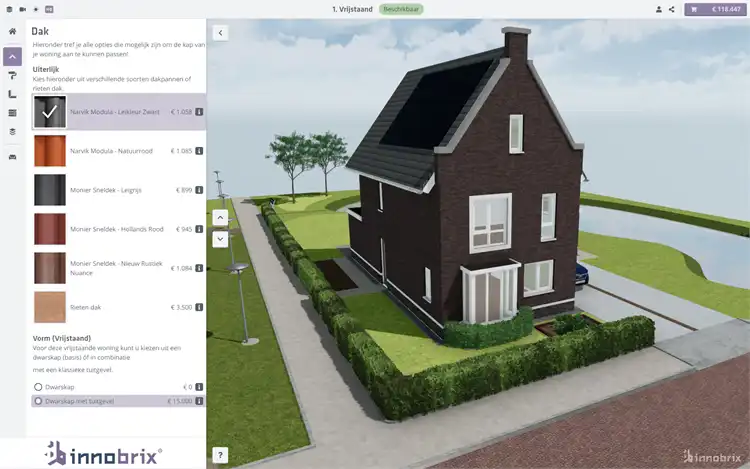Choose the Hollands Rood tile swatch
750x469 pixels.
pyautogui.click(x=50, y=229)
